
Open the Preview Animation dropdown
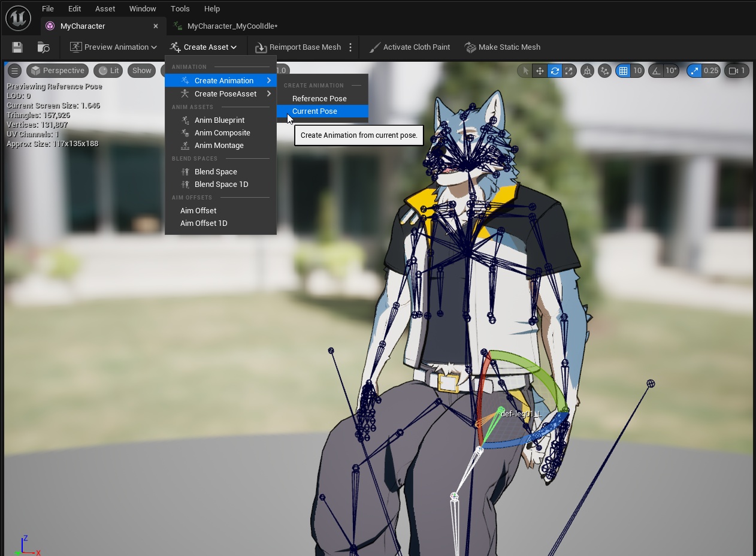113,47
